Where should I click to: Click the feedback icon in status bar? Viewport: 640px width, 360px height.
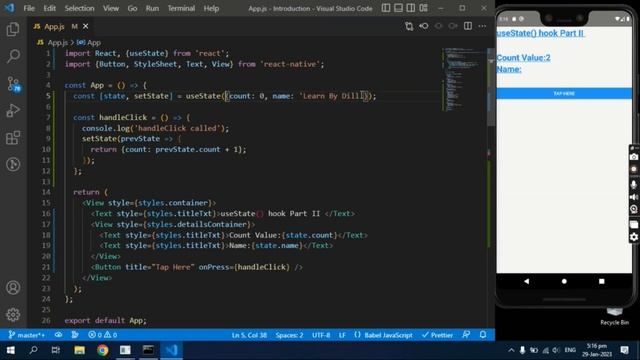click(x=466, y=335)
